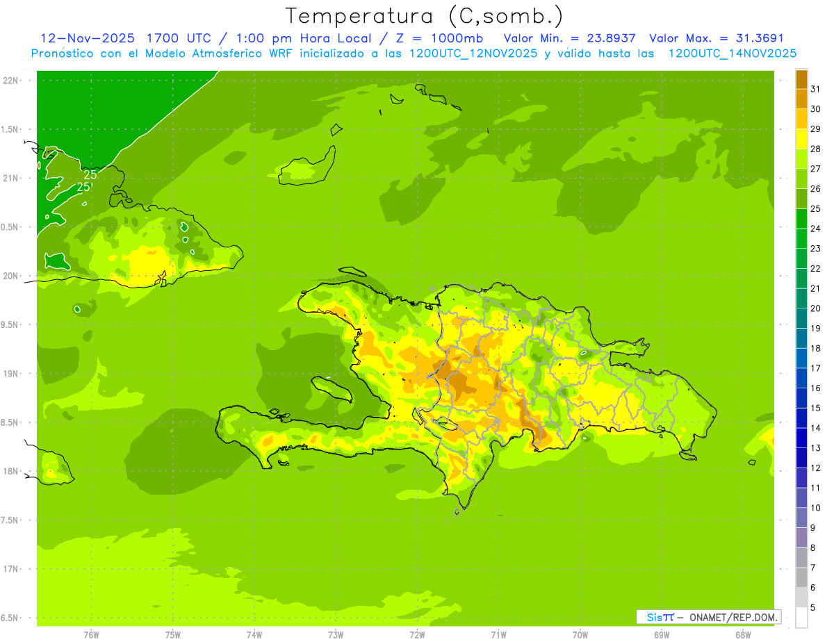Click the 'SisTT - ONAMET/REP.DOM.' credit label
This screenshot has width=834, height=644.
pos(709,617)
